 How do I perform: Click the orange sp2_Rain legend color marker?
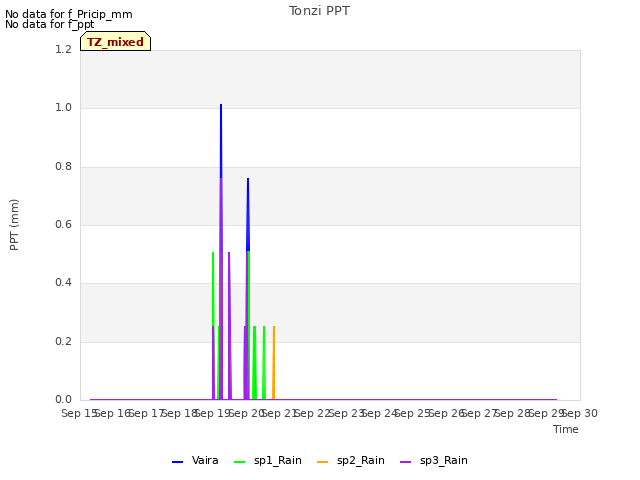tap(322, 462)
